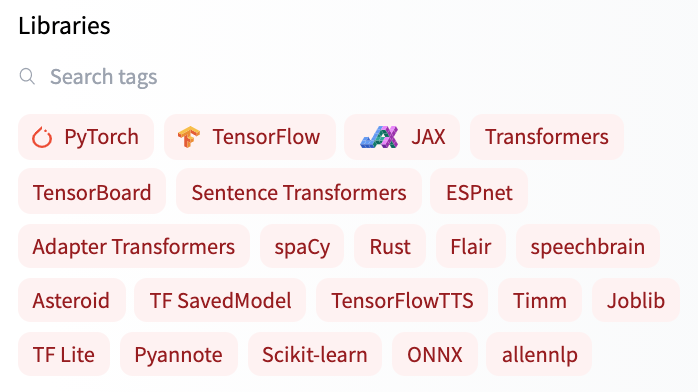Filter by TensorBoard tag
The width and height of the screenshot is (698, 392).
coord(92,192)
